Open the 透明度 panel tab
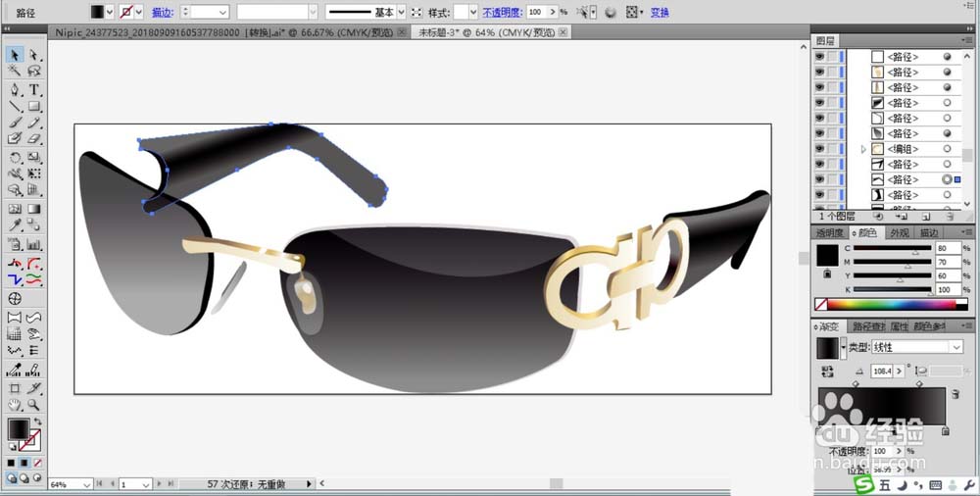The width and height of the screenshot is (980, 496). coord(830,232)
